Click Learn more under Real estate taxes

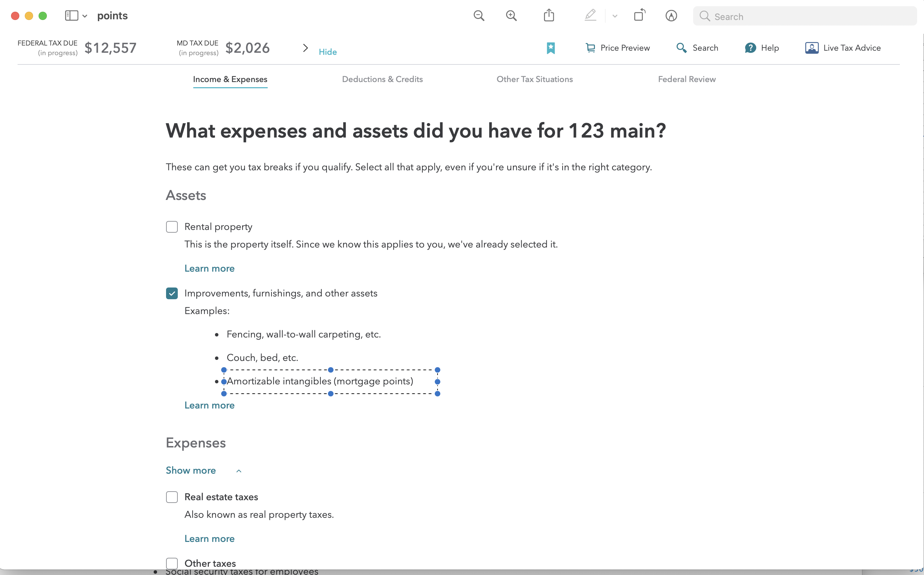(x=209, y=539)
